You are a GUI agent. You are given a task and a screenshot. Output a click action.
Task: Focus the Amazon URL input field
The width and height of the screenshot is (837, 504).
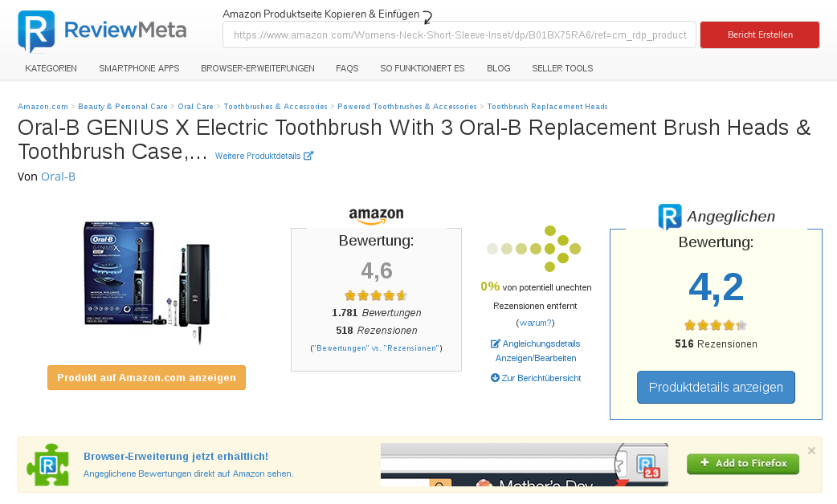pyautogui.click(x=459, y=35)
